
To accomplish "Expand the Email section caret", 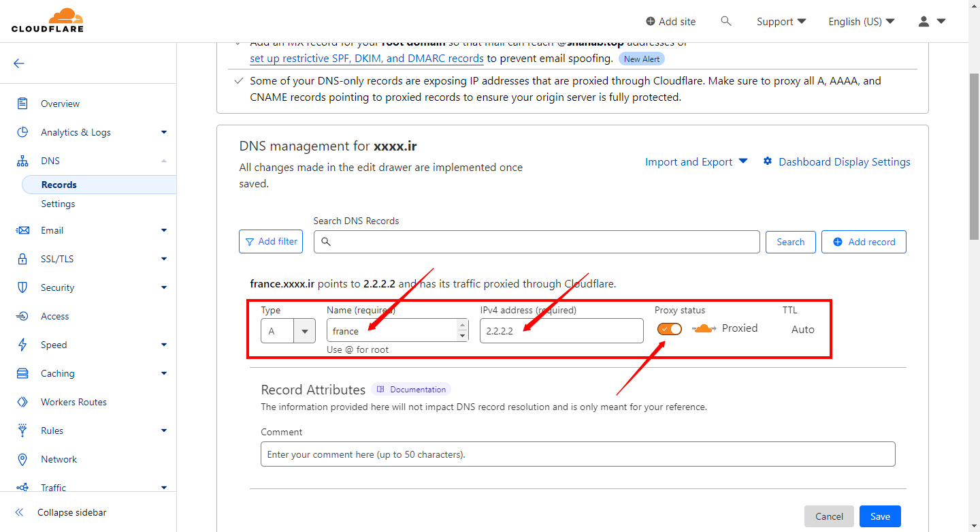I will [x=164, y=230].
